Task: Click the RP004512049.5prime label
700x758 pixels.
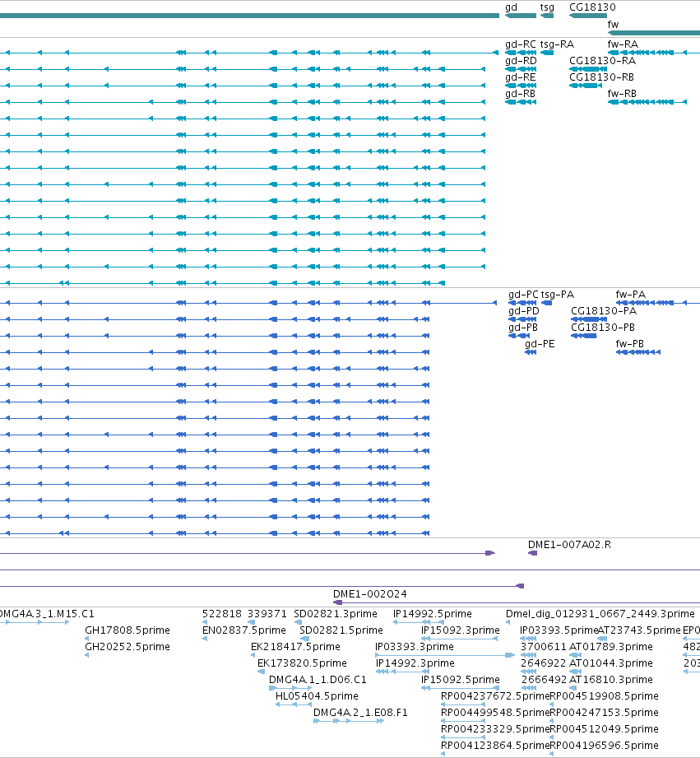Action: click(x=605, y=729)
